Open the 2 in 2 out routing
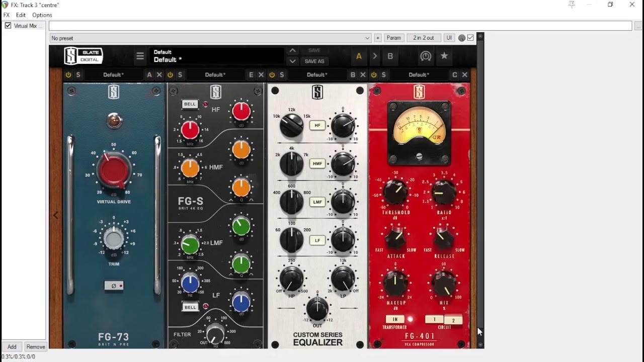 (424, 38)
